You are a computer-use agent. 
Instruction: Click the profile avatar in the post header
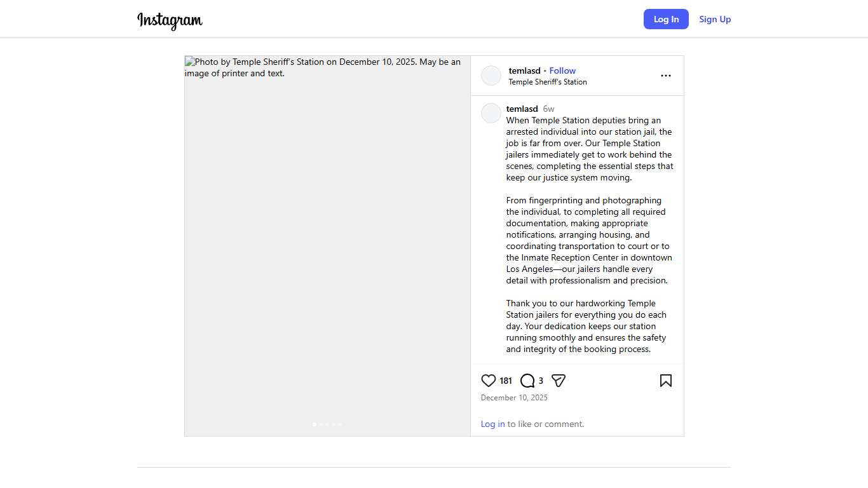(x=491, y=76)
